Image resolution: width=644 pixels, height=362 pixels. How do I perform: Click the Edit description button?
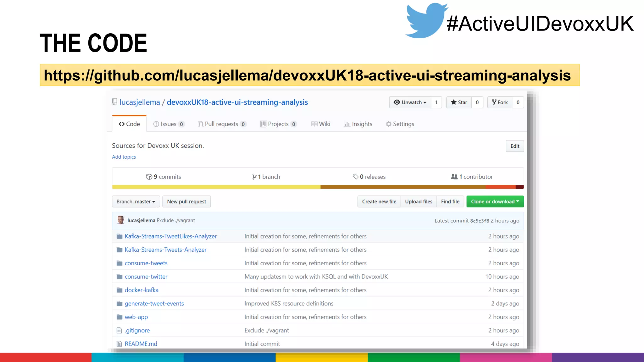click(515, 146)
